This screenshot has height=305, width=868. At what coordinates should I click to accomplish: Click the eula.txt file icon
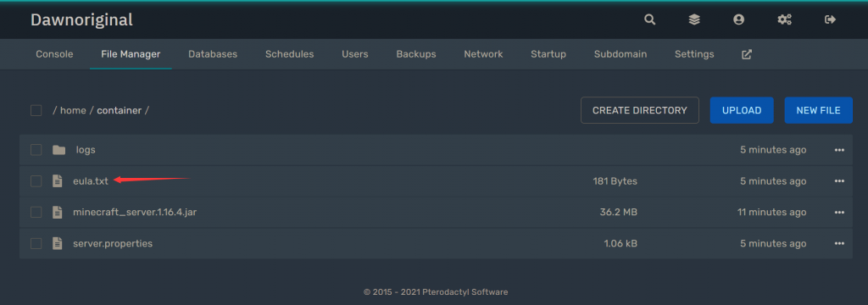[x=57, y=181]
